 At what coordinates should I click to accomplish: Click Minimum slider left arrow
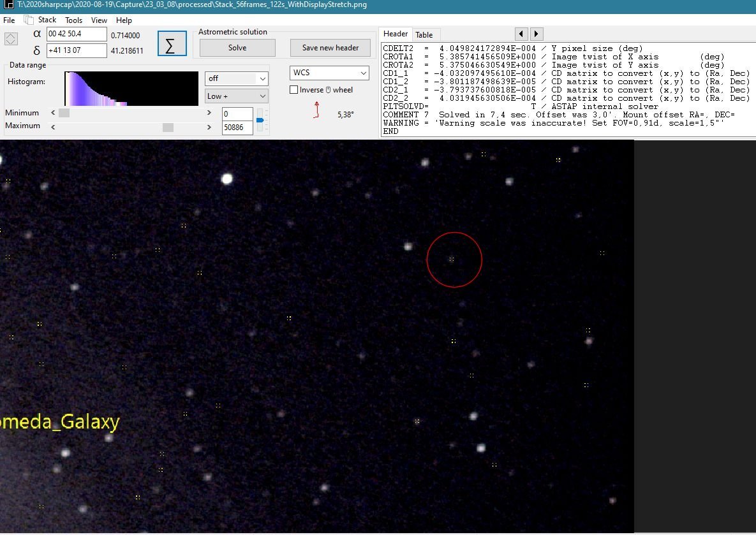point(53,113)
